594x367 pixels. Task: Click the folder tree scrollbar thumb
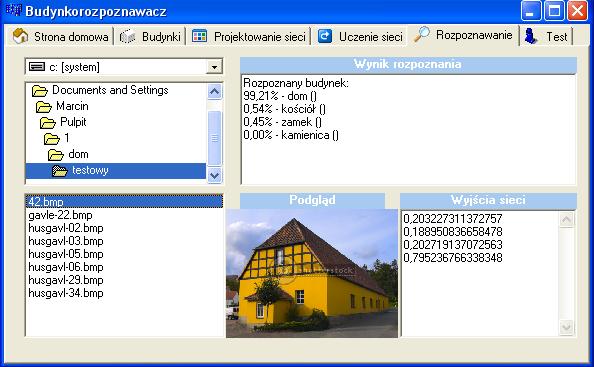click(214, 138)
